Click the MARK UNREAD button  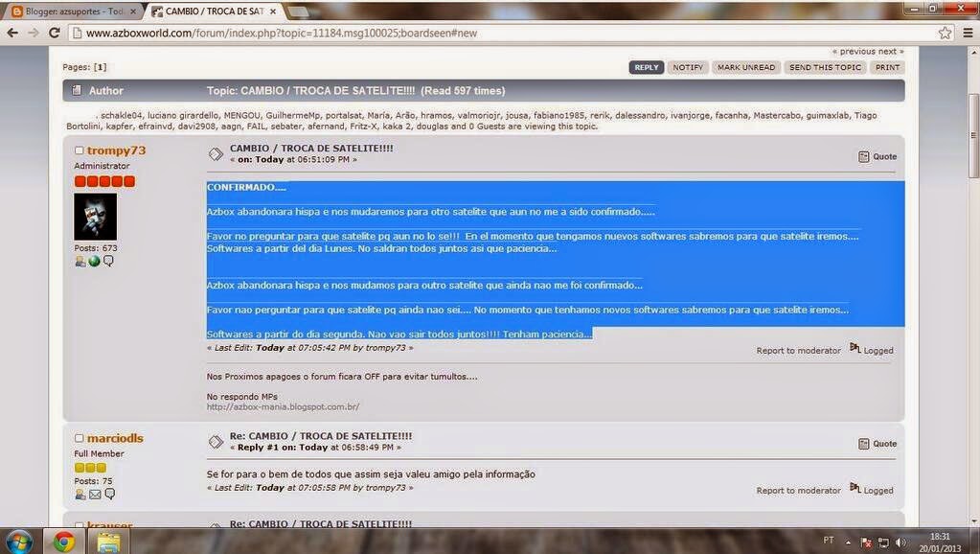click(745, 67)
